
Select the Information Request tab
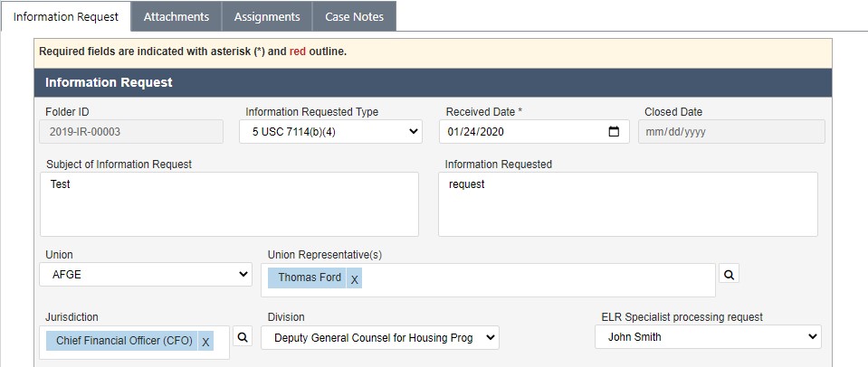pyautogui.click(x=66, y=16)
